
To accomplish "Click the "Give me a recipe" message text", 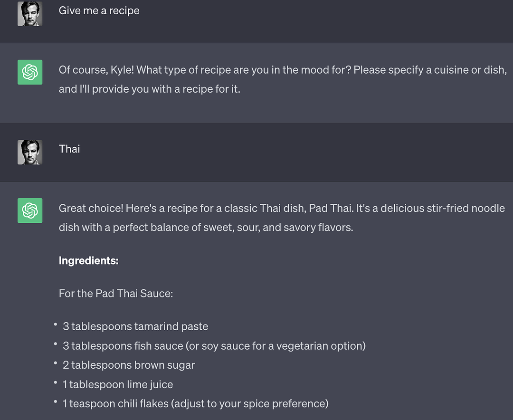I will pos(99,11).
